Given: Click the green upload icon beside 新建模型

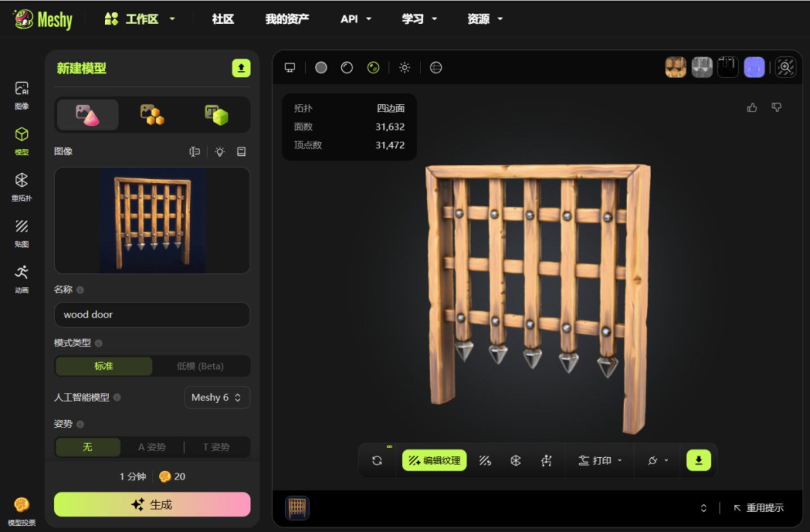Looking at the screenshot, I should (x=241, y=68).
